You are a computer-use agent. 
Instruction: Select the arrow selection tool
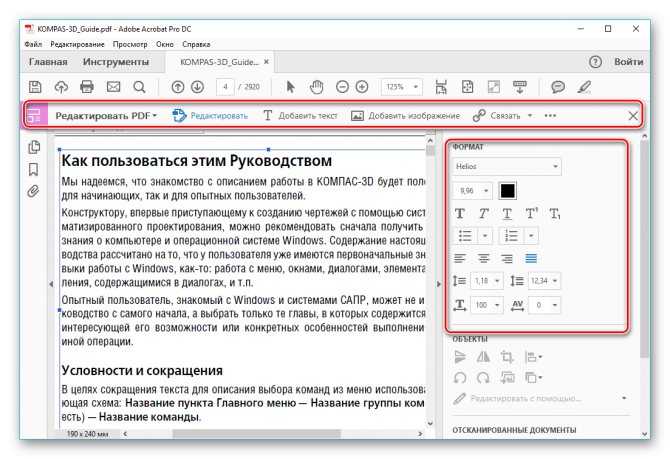[x=291, y=87]
